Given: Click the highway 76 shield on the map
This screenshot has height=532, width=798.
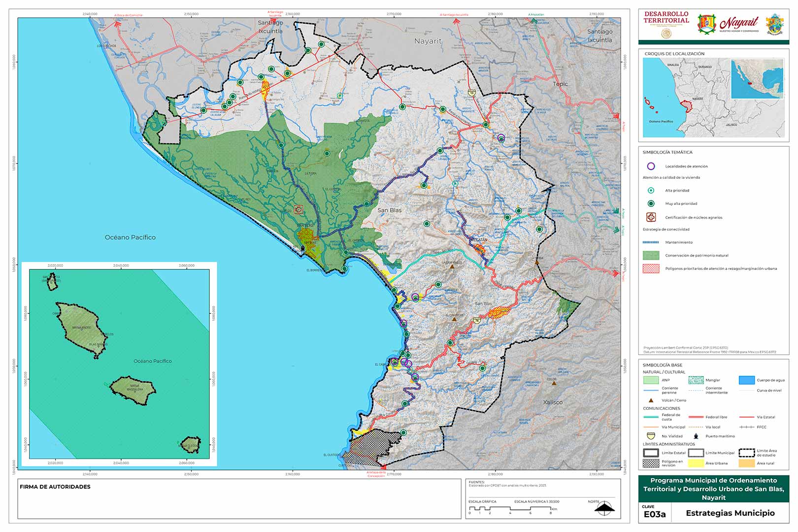Looking at the screenshot, I should [476, 321].
